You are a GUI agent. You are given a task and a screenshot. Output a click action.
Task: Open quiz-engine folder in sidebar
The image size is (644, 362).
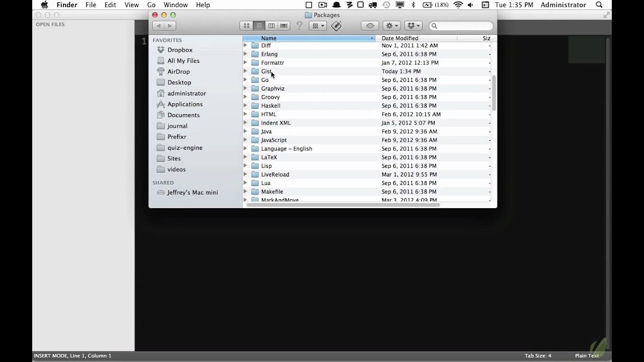pos(185,148)
